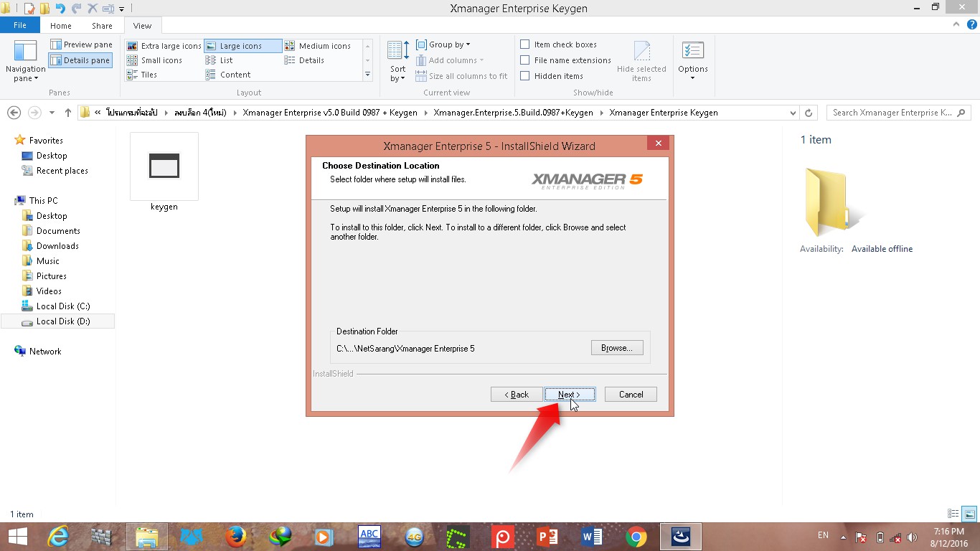Click the Undo arrow in title bar
This screenshot has width=980, height=551.
60,9
